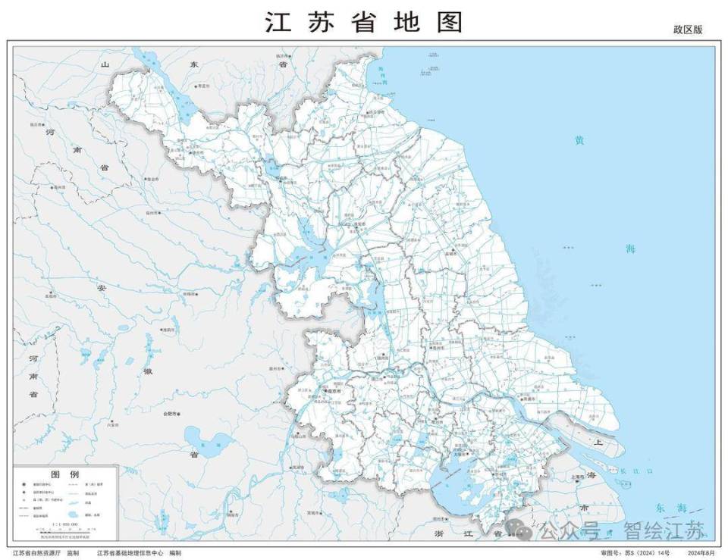Image resolution: width=728 pixels, height=560 pixels.
Task: Click the 铜陵市 city label
Action: (x=232, y=515)
